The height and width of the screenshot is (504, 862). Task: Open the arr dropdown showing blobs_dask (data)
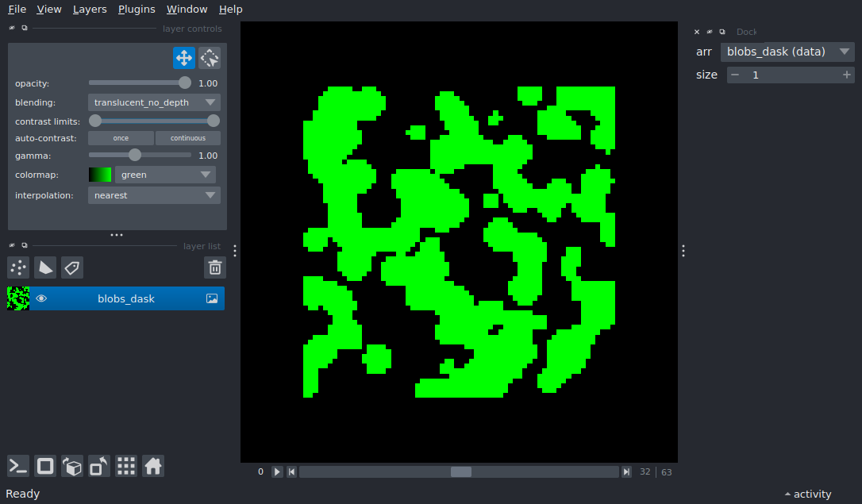(787, 52)
